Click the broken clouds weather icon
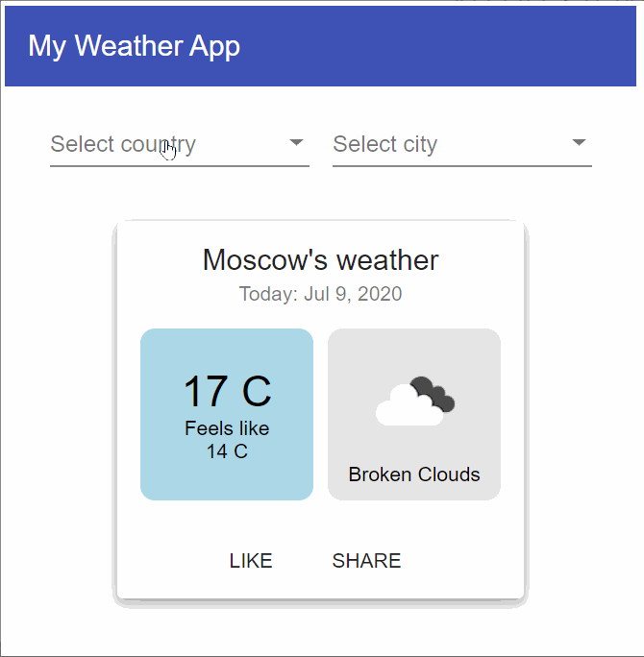The width and height of the screenshot is (644, 657). click(x=414, y=401)
